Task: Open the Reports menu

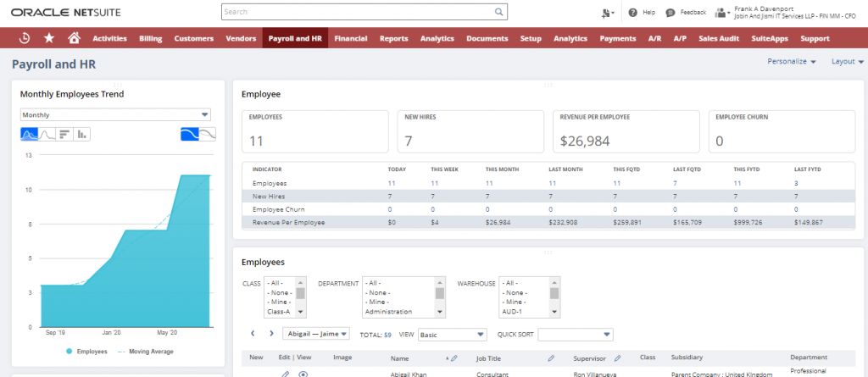Action: click(393, 38)
